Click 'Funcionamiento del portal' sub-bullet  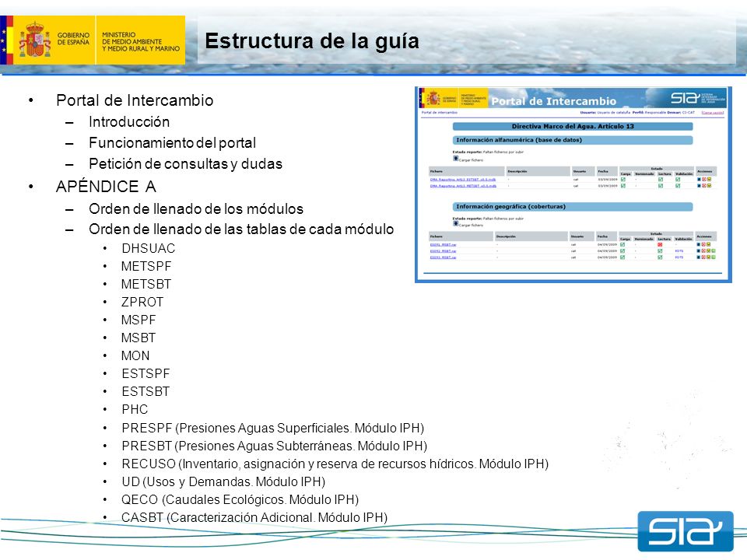coord(173,143)
